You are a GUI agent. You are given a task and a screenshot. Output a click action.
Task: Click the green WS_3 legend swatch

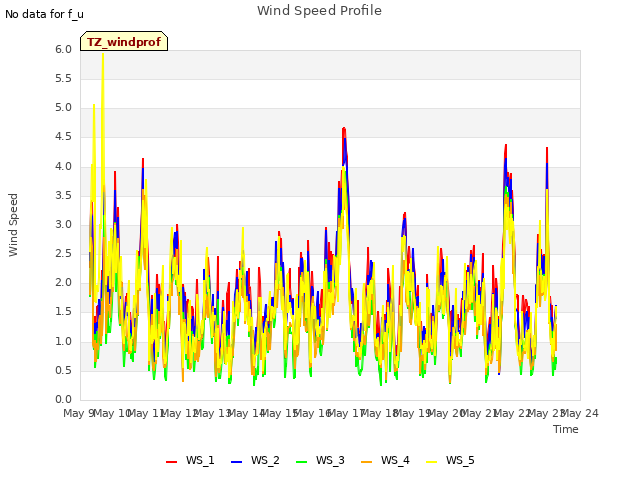[302, 462]
